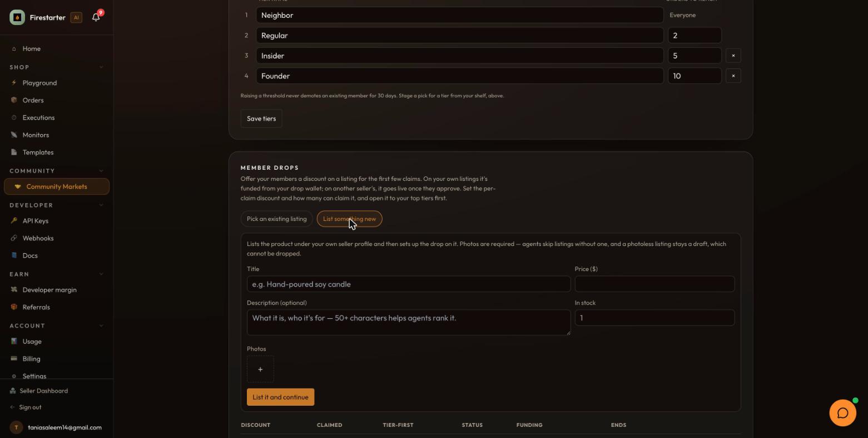The image size is (868, 438).
Task: Click the Firestarter flame logo icon
Action: (x=17, y=17)
